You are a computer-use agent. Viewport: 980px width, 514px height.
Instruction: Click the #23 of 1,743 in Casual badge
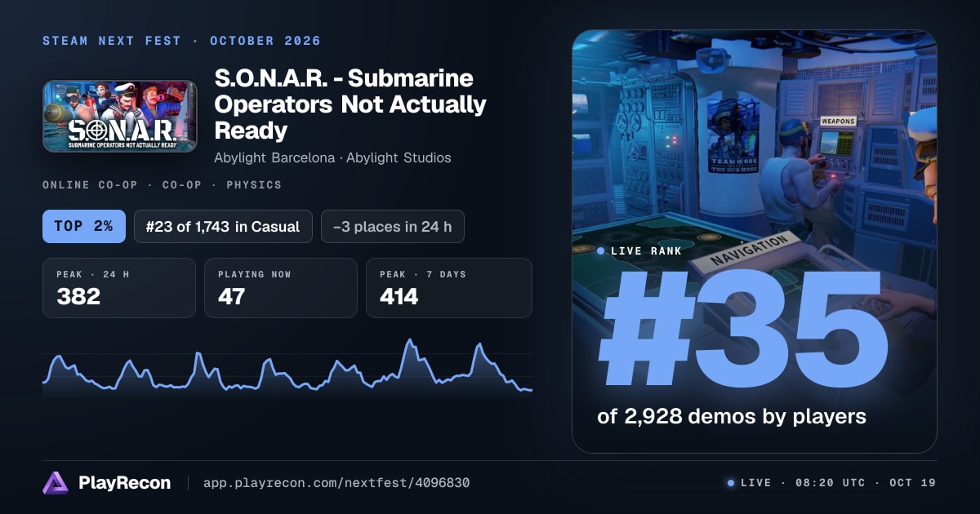[223, 226]
